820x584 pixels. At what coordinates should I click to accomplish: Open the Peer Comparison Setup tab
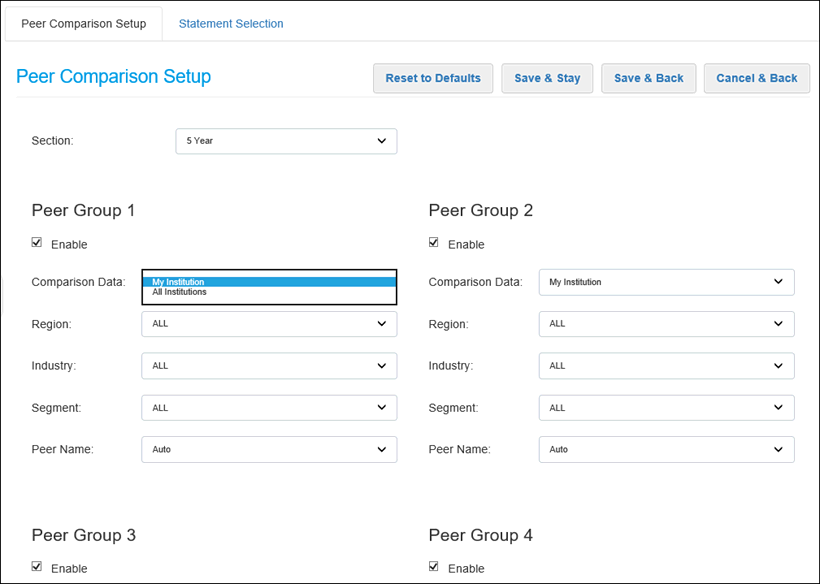[83, 24]
